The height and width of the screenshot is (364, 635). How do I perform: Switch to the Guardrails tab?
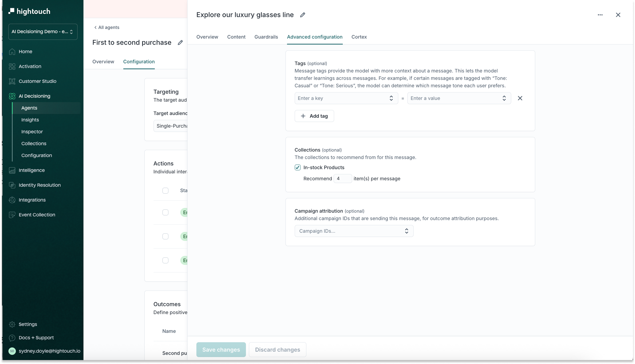[266, 37]
